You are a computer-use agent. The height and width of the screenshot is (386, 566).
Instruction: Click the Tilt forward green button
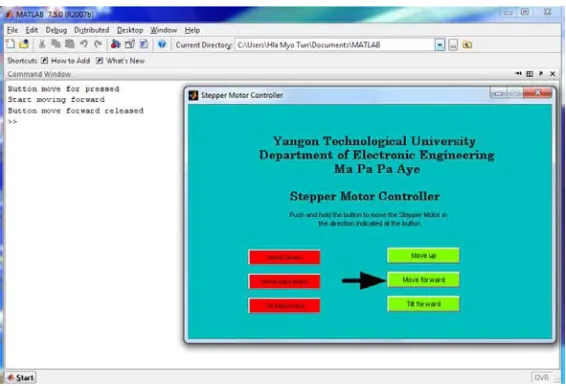click(x=423, y=304)
